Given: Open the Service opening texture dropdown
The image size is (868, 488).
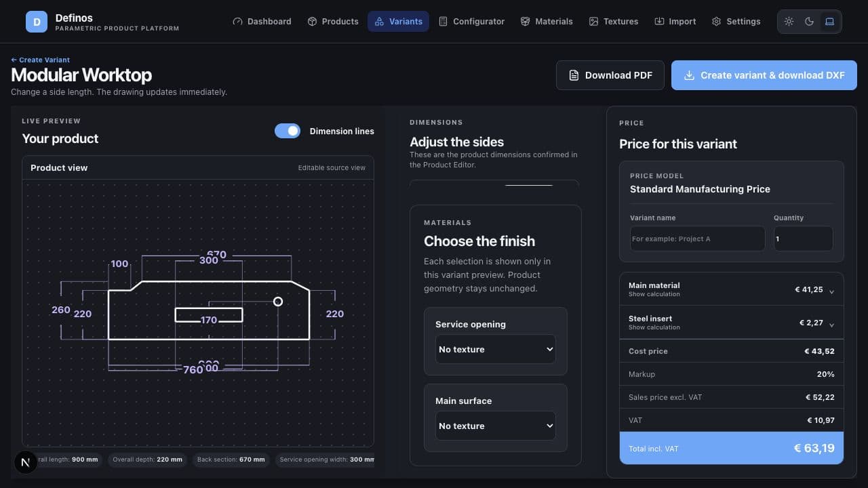Looking at the screenshot, I should 496,349.
